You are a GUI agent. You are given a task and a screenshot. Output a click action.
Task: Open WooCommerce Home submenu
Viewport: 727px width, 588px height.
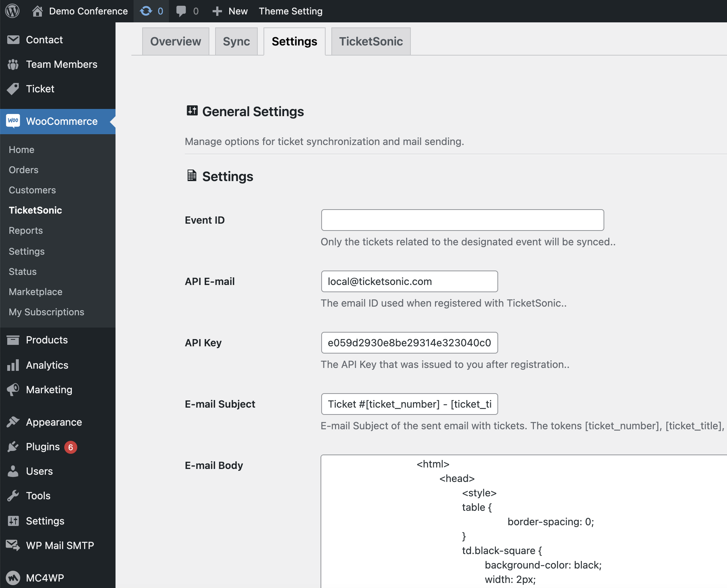coord(22,150)
